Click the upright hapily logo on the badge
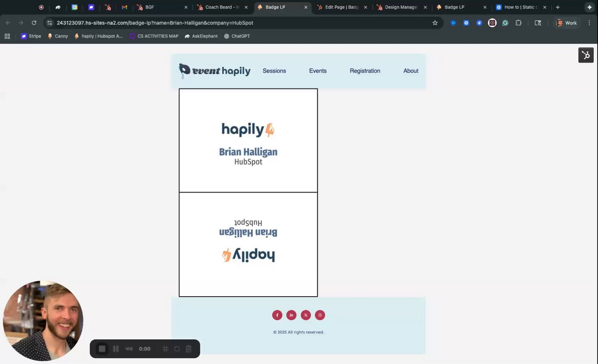The image size is (598, 364). [x=248, y=129]
